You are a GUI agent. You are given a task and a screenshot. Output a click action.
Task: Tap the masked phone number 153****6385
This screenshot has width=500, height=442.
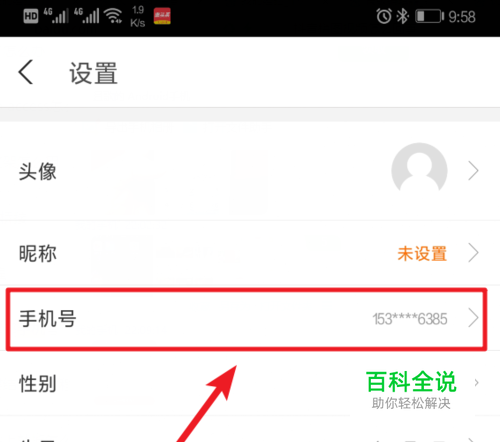pos(410,319)
